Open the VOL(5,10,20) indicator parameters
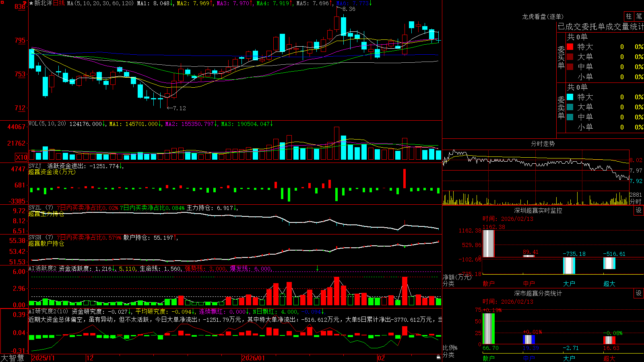Viewport: 644px width, 362px height. click(x=47, y=124)
